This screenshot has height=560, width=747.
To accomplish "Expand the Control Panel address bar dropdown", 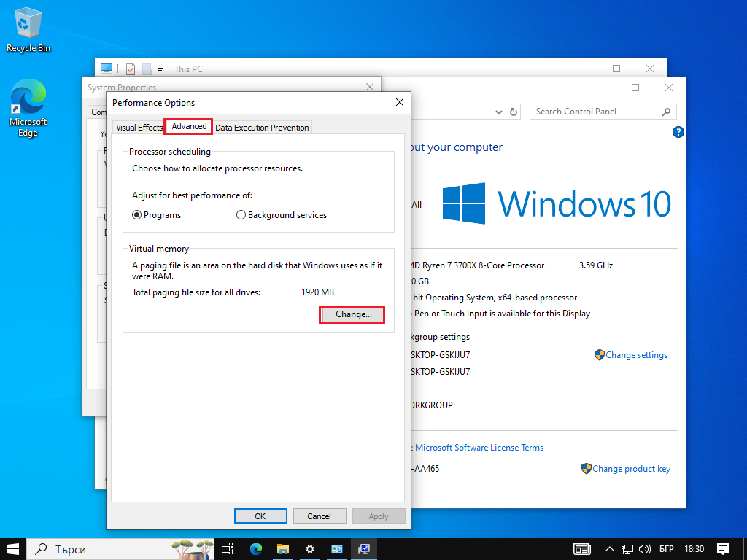I will (498, 112).
